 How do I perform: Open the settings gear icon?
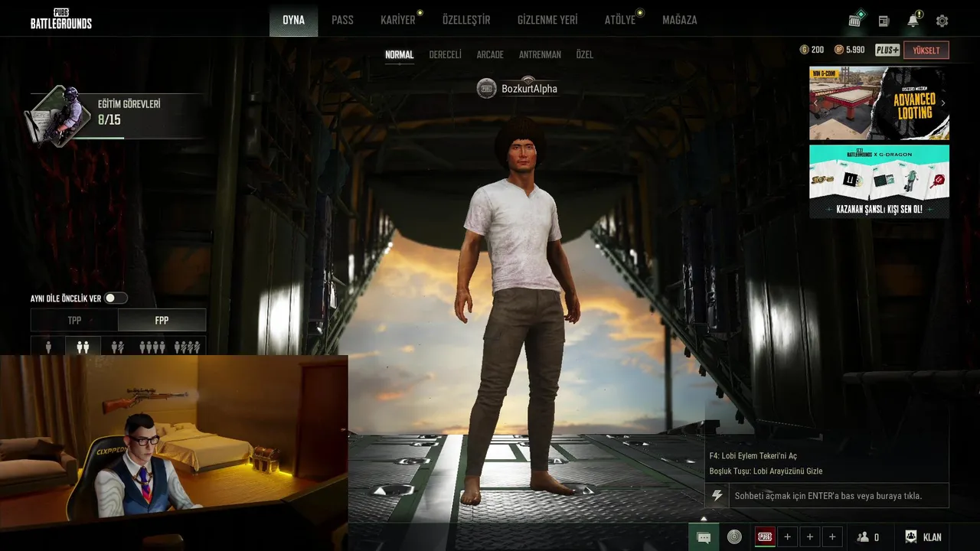942,21
